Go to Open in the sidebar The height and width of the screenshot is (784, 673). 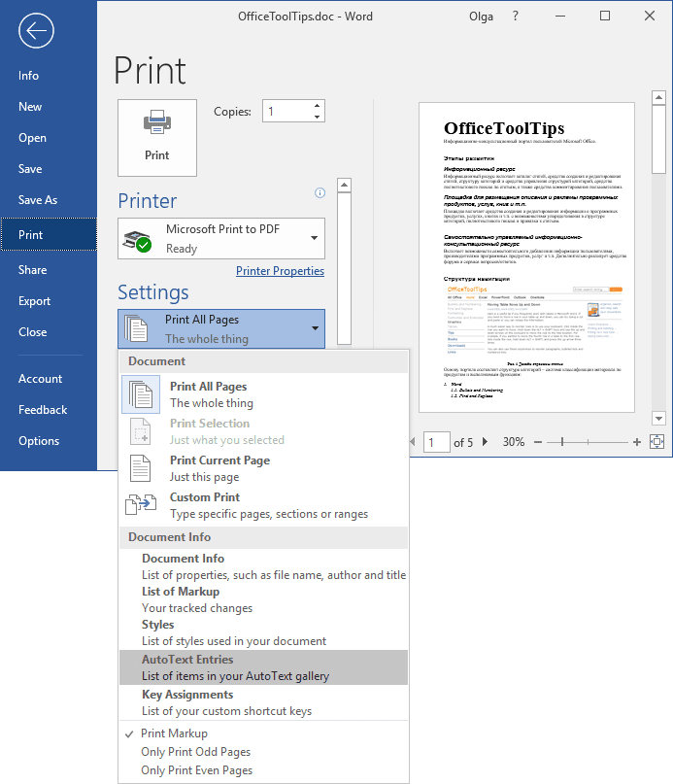(x=49, y=138)
